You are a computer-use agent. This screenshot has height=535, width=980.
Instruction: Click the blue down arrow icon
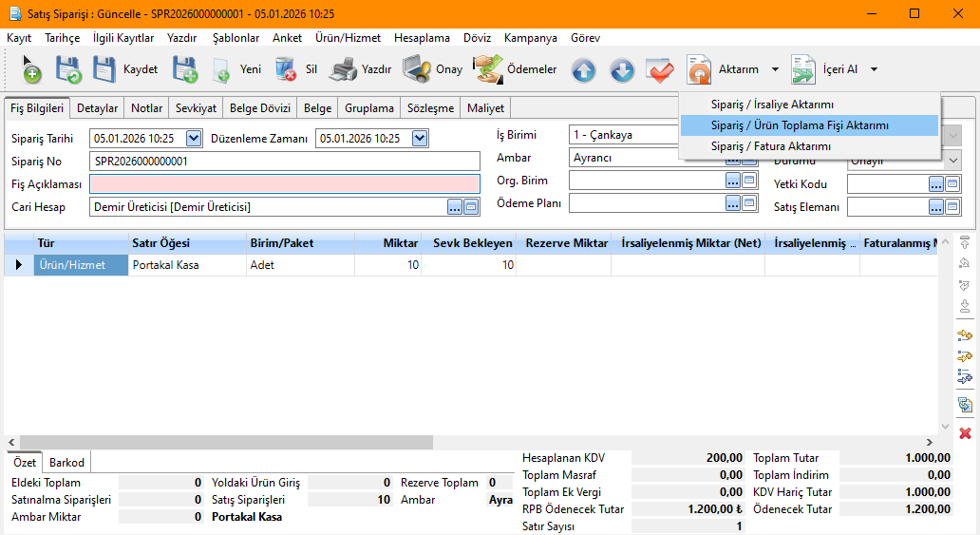click(x=621, y=69)
